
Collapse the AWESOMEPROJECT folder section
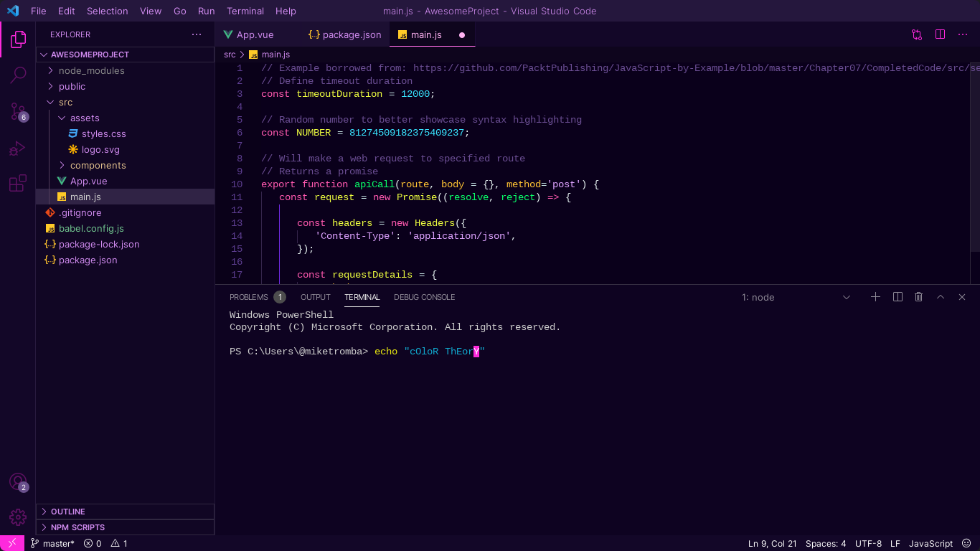(125, 55)
